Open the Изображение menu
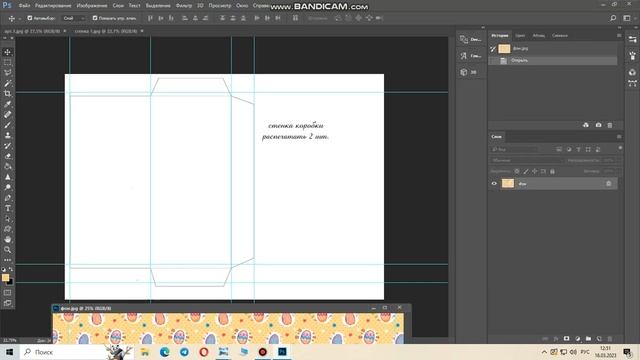The image size is (640, 360). (92, 6)
